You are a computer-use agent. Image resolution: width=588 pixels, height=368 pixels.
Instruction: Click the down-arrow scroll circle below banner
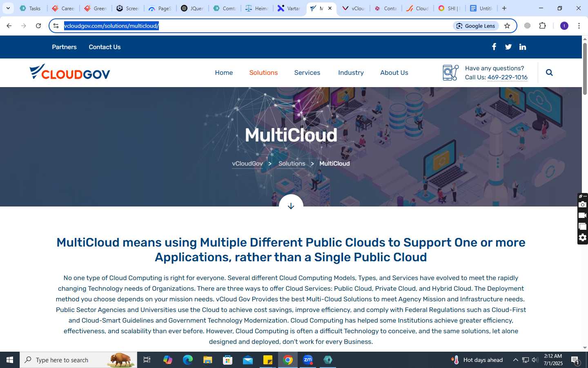pyautogui.click(x=291, y=206)
